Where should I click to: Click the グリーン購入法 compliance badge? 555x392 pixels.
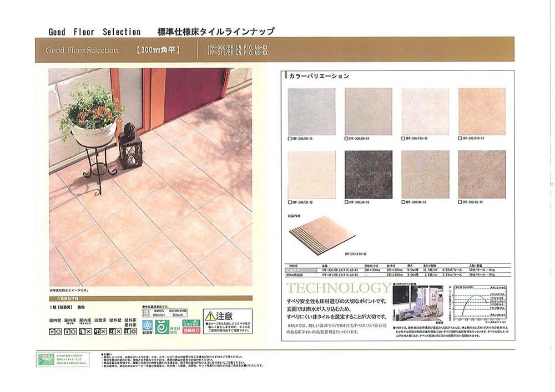(190, 323)
